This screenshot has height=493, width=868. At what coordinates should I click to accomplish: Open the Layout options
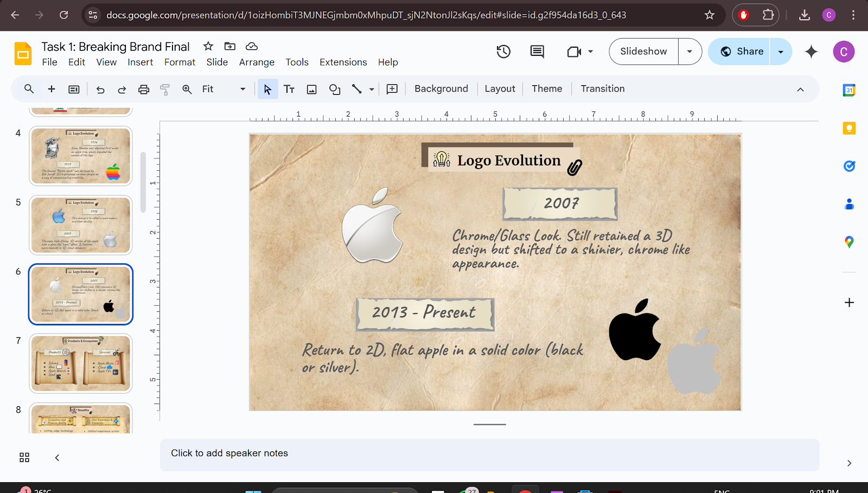tap(500, 89)
